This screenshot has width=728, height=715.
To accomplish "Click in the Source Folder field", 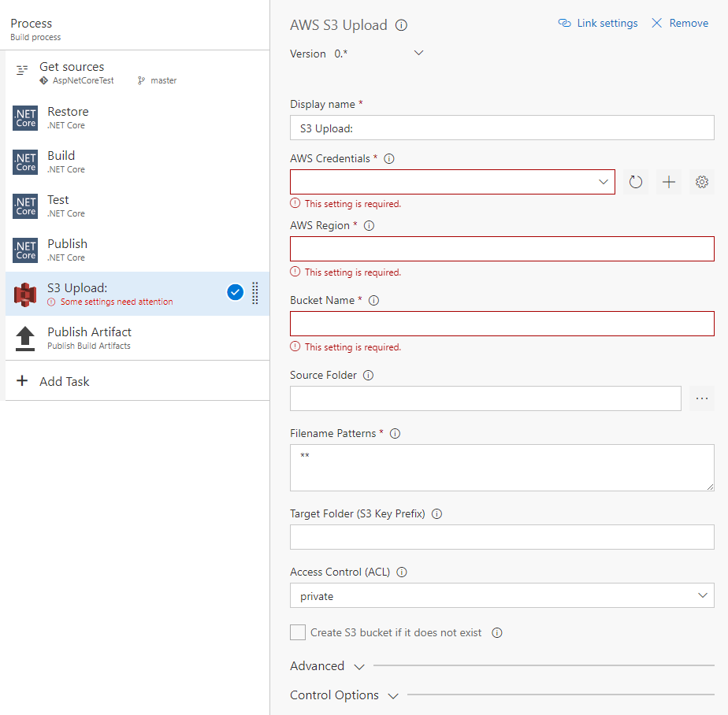I will pos(485,398).
